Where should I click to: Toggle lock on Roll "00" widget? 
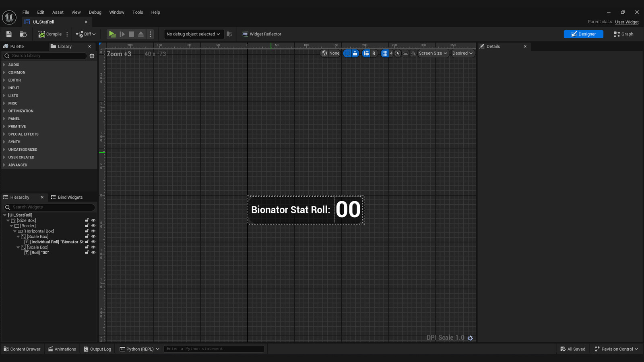pos(87,253)
